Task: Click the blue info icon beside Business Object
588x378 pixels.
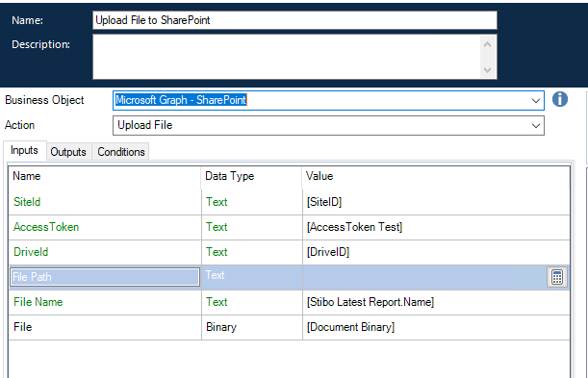Action: click(x=559, y=100)
